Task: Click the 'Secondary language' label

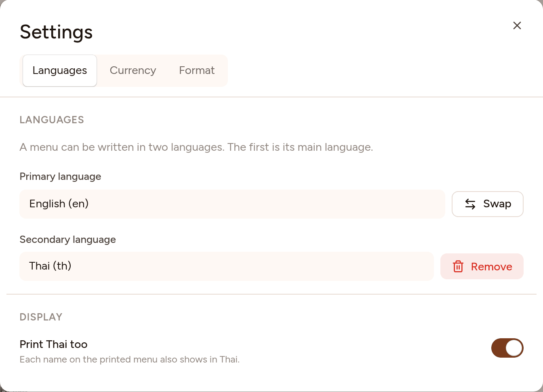Action: click(x=67, y=240)
